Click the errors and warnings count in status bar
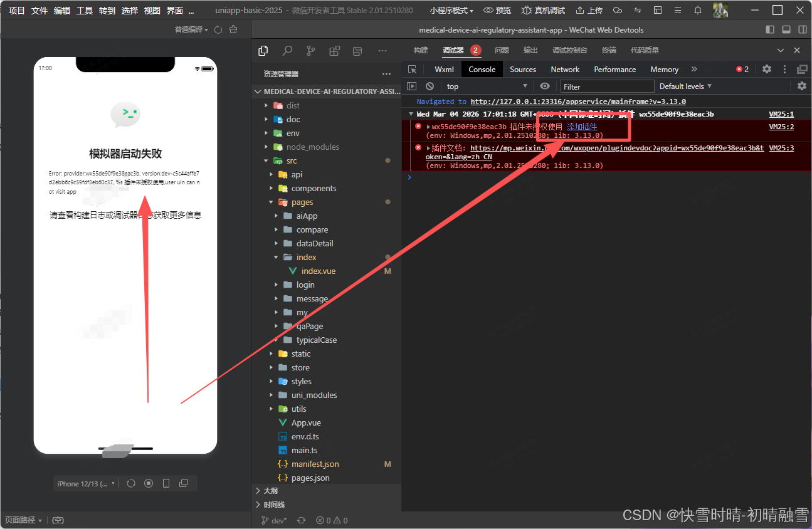 pyautogui.click(x=332, y=520)
